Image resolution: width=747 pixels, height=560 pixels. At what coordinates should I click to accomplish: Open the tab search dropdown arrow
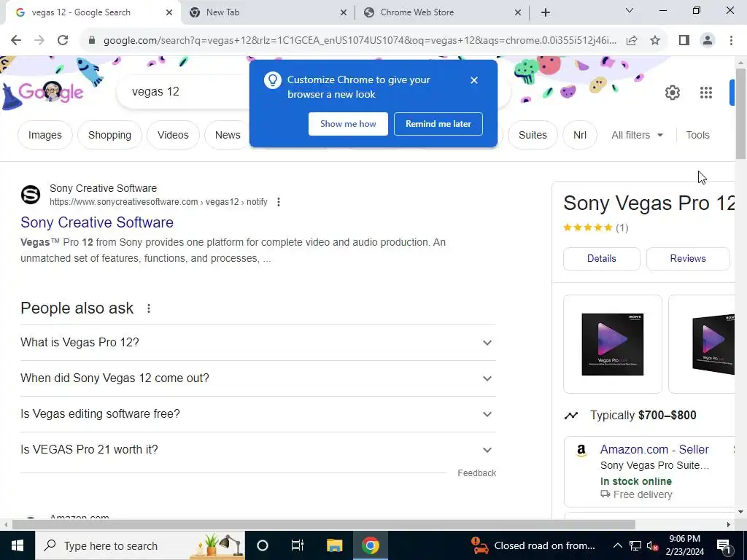click(x=630, y=10)
